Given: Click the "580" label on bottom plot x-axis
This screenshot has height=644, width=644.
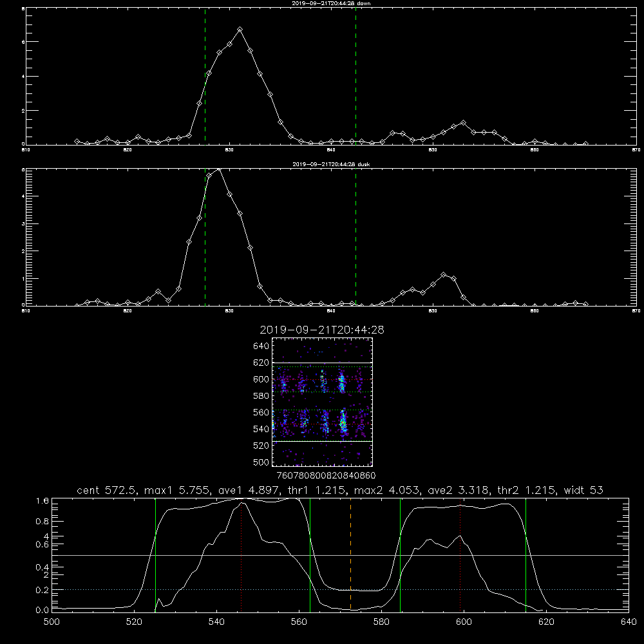Looking at the screenshot, I should [x=381, y=622].
